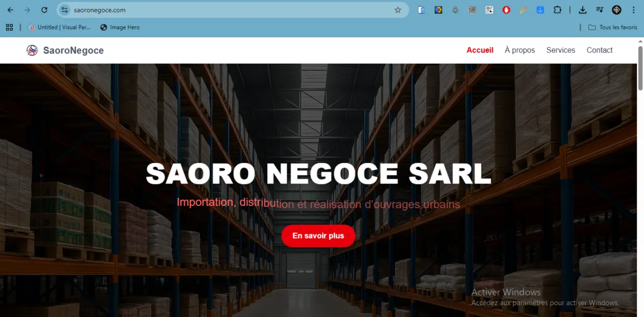Click the red stop-hand blocker extension
644x317 pixels.
(x=506, y=10)
